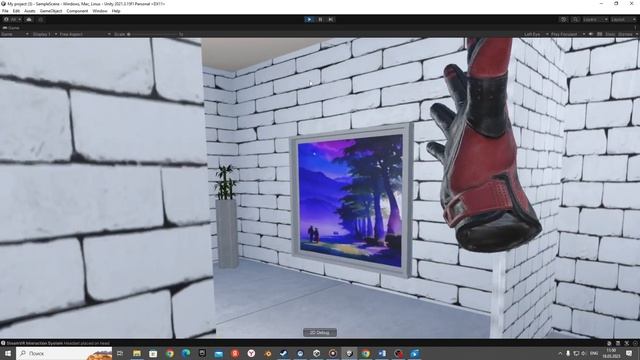Open the taskbar clock and date
This screenshot has height=360, width=640.
pos(611,353)
